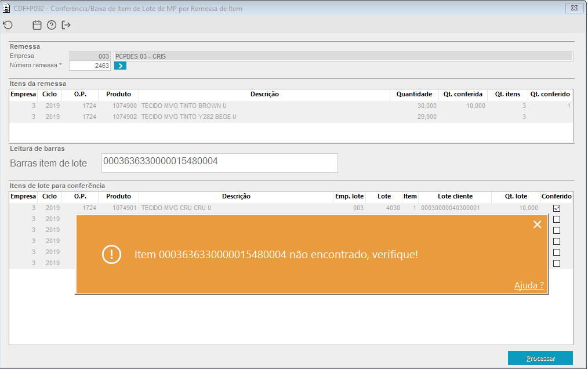This screenshot has height=369, width=588.
Task: Dismiss the orange warning message with X
Action: click(537, 225)
